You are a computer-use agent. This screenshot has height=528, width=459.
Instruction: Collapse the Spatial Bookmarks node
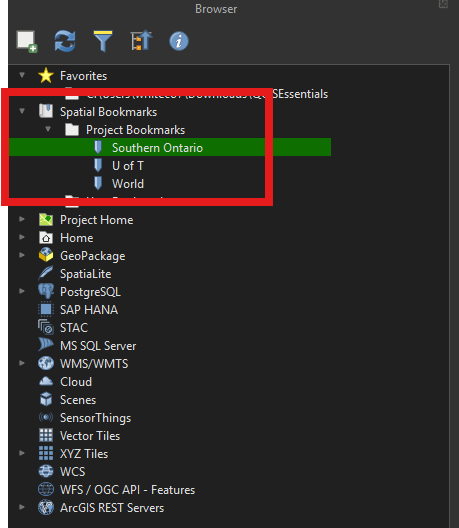[x=22, y=111]
